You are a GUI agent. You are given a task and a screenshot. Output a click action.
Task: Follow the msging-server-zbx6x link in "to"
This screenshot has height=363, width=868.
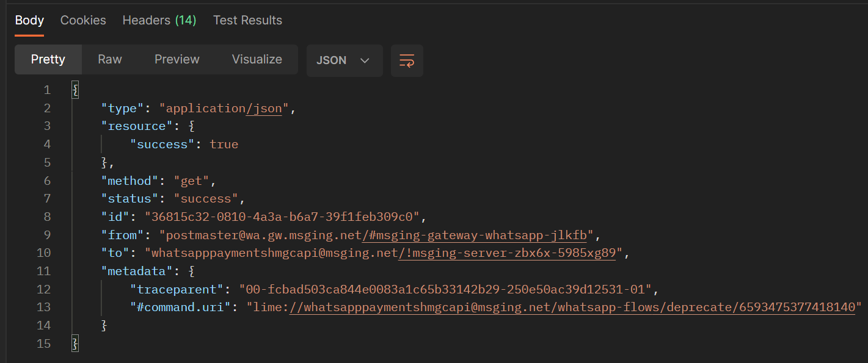pos(506,253)
